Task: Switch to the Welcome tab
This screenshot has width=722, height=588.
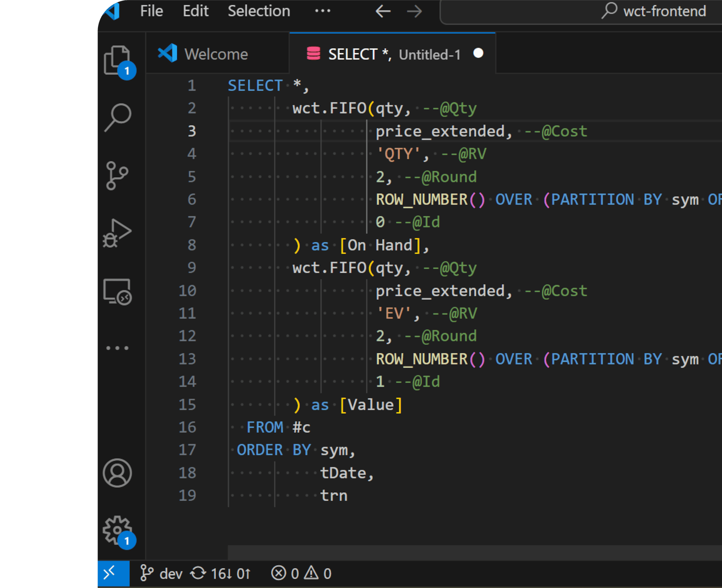Action: pyautogui.click(x=216, y=54)
